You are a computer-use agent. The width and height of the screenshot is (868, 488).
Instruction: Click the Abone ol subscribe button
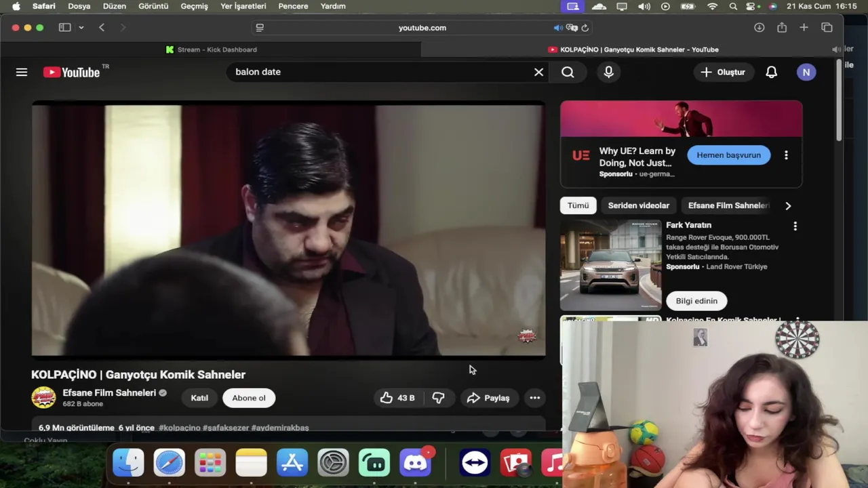tap(249, 398)
